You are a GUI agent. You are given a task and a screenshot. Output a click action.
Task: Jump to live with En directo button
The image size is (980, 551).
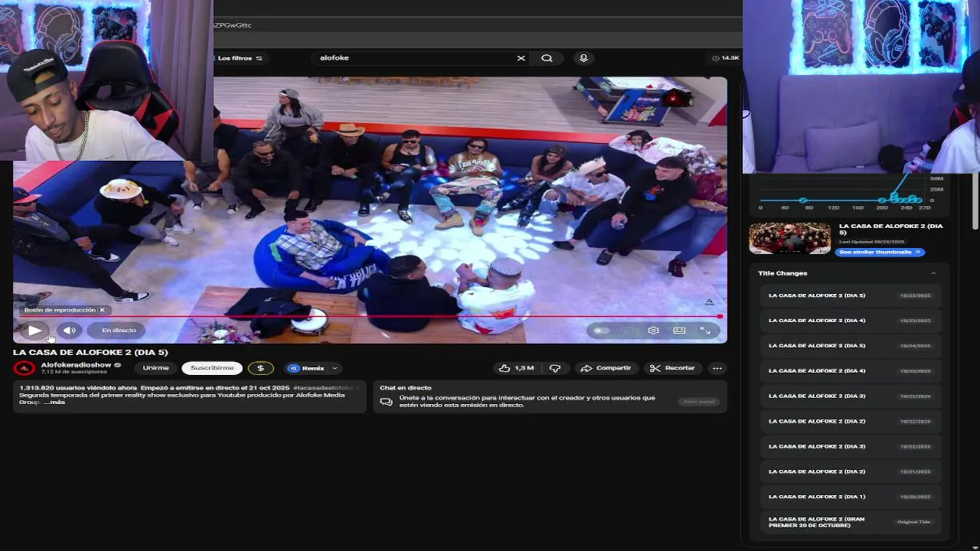pos(119,331)
